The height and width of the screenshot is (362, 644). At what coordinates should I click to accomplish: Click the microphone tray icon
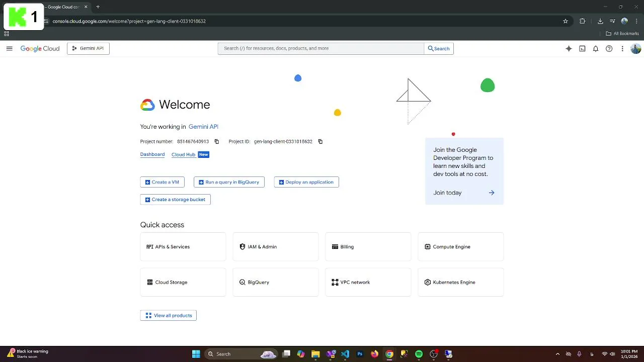(580, 354)
